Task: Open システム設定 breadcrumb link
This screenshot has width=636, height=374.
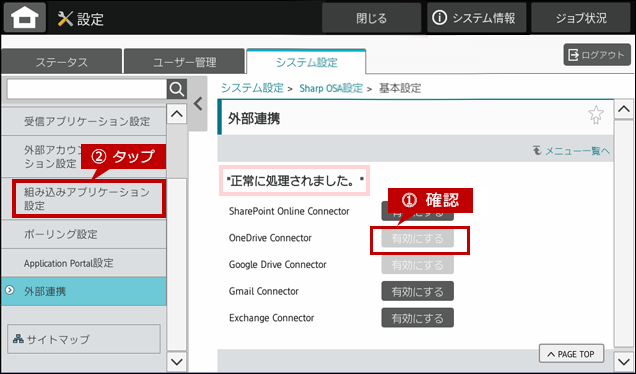Action: click(252, 88)
